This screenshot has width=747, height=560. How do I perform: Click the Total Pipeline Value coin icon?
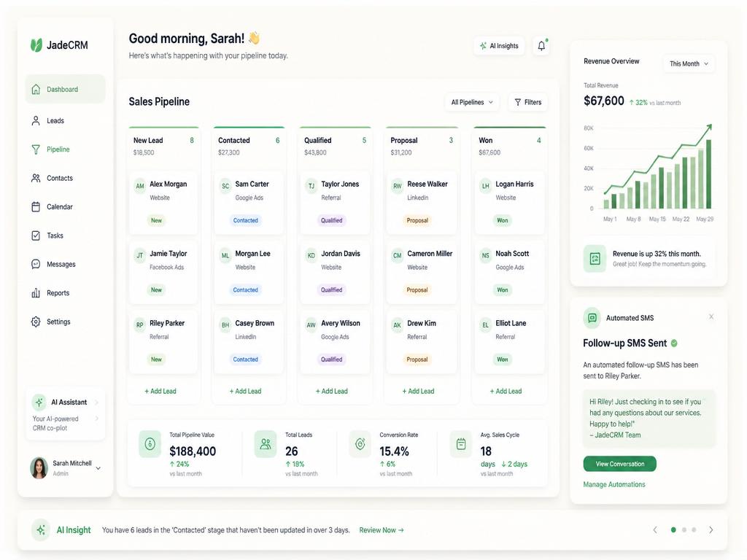[150, 444]
